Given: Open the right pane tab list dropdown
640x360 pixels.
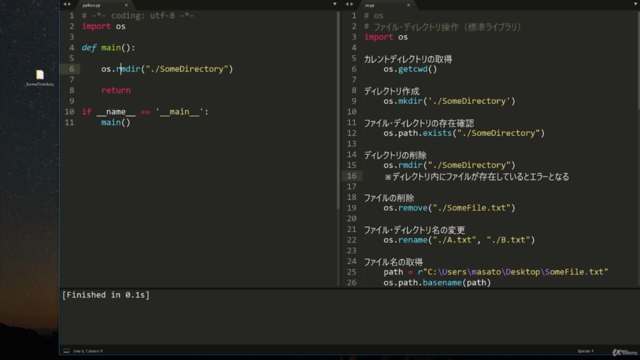Looking at the screenshot, I should coord(637,4).
